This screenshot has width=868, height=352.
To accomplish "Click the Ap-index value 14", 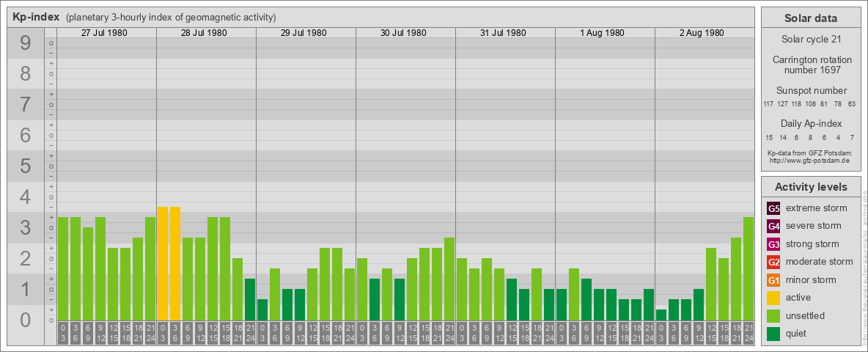I will (783, 137).
